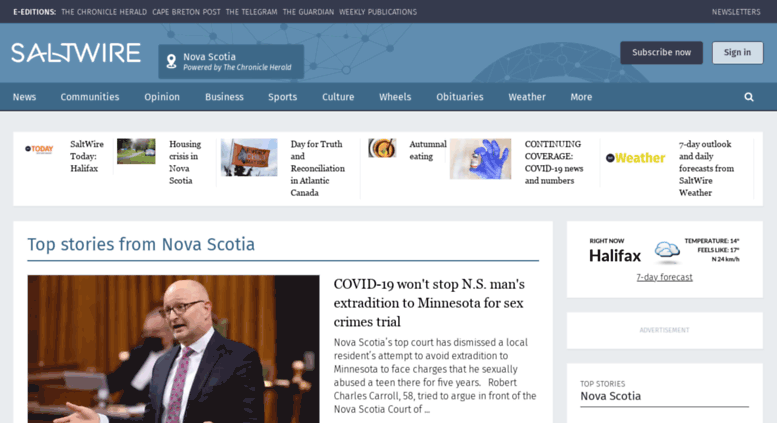The image size is (777, 423).
Task: Expand the More navigation menu
Action: [x=581, y=97]
